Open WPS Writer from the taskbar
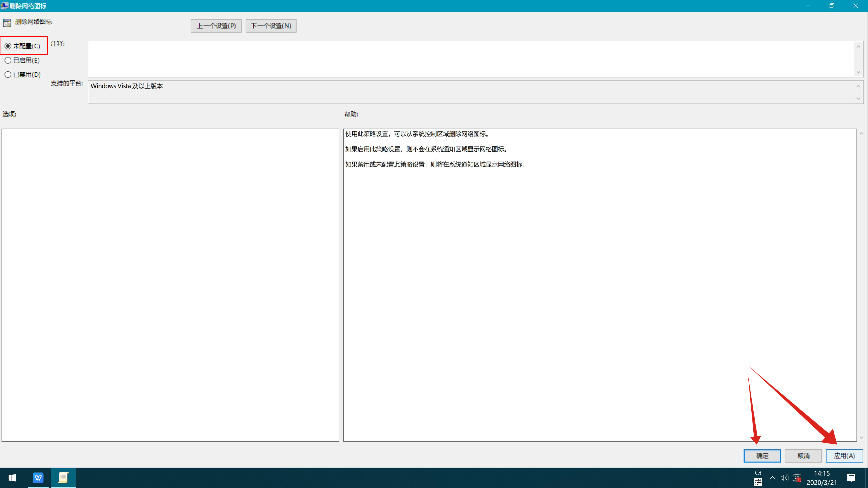Screen dimensions: 868x488 [x=38, y=478]
